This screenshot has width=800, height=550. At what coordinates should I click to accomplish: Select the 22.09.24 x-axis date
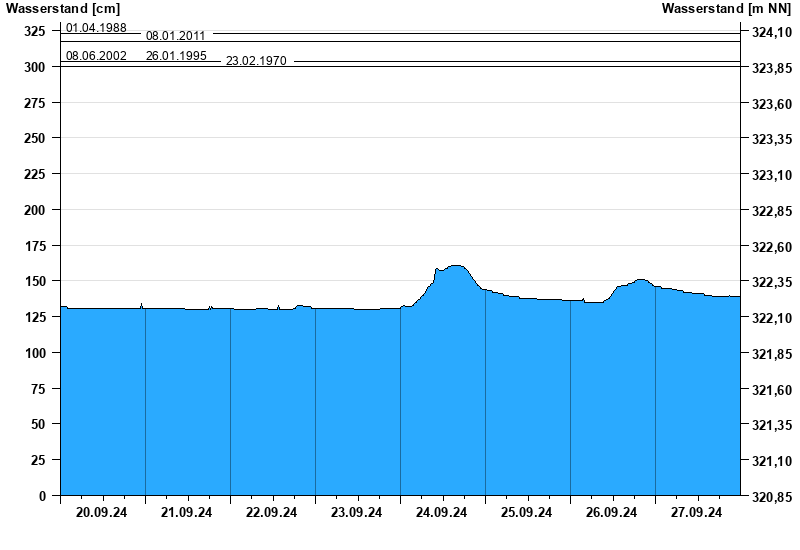[x=272, y=513]
